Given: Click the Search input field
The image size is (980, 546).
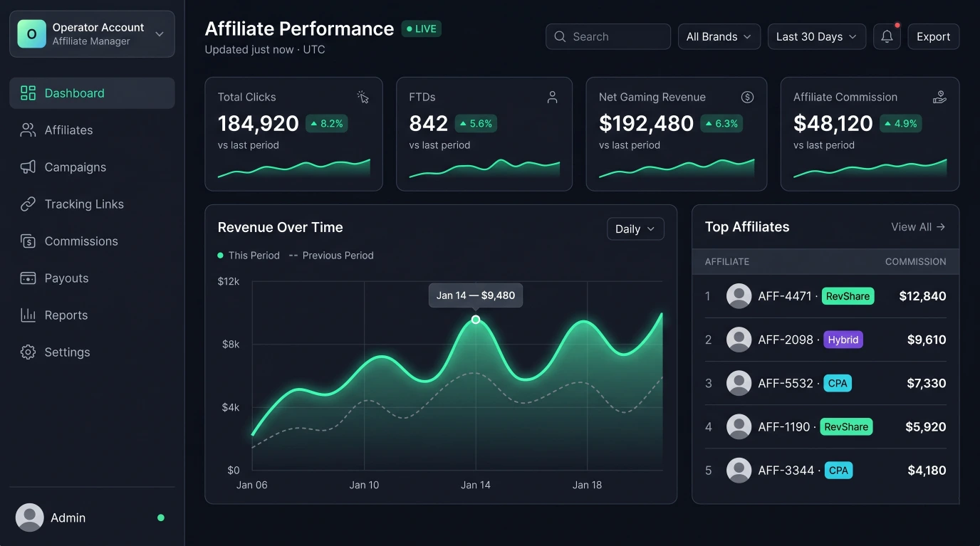Looking at the screenshot, I should point(608,37).
